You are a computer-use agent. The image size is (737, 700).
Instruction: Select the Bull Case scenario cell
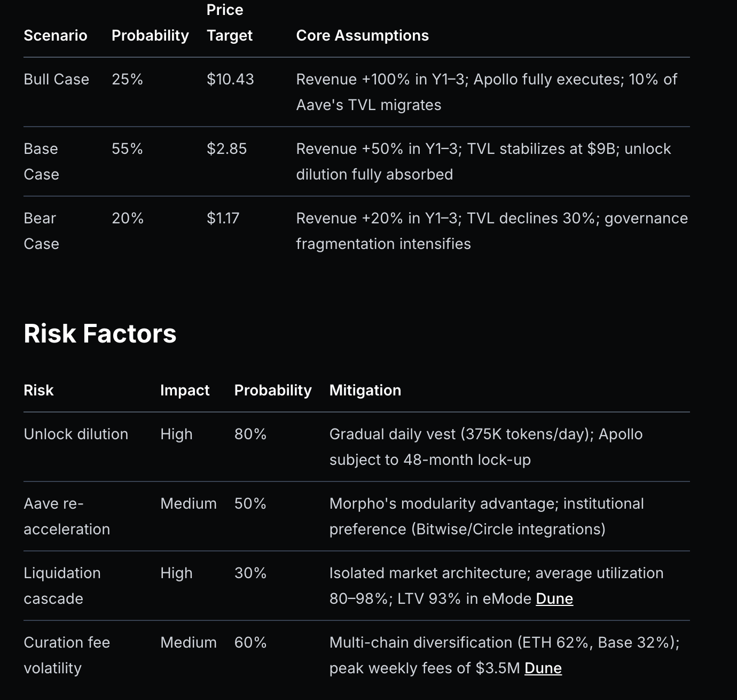[56, 79]
